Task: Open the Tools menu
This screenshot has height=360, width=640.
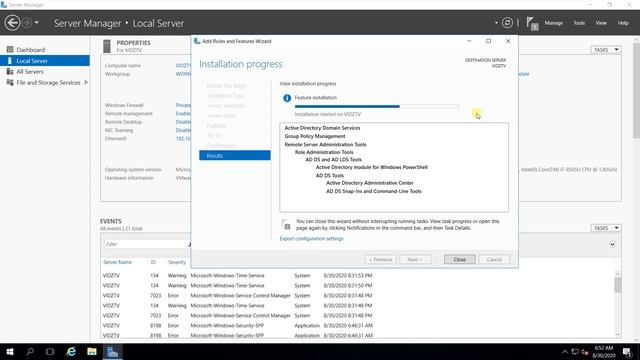Action: click(x=579, y=23)
